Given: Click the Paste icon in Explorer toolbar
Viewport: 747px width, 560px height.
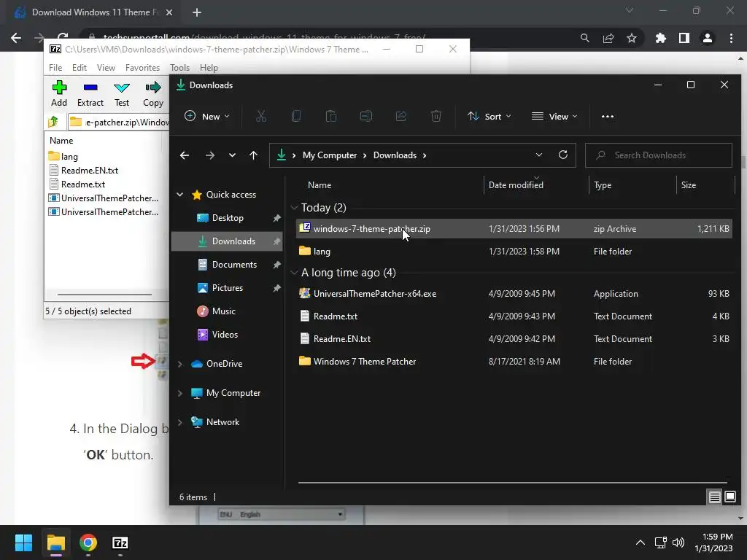Looking at the screenshot, I should 331,116.
